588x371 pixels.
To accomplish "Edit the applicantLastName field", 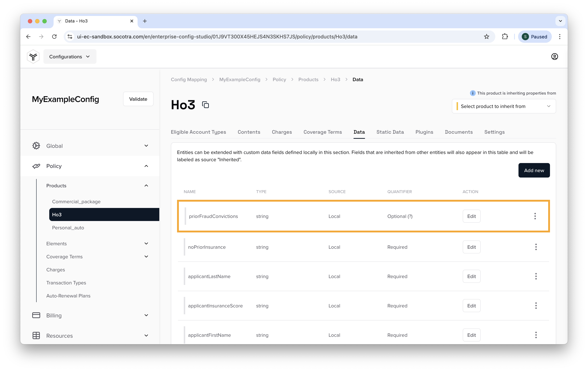I will (471, 276).
